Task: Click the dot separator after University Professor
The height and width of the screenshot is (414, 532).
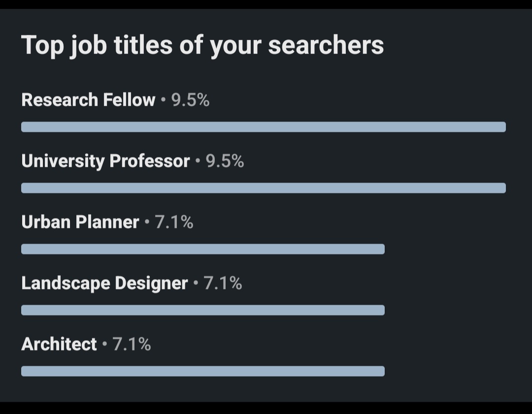Action: (198, 161)
